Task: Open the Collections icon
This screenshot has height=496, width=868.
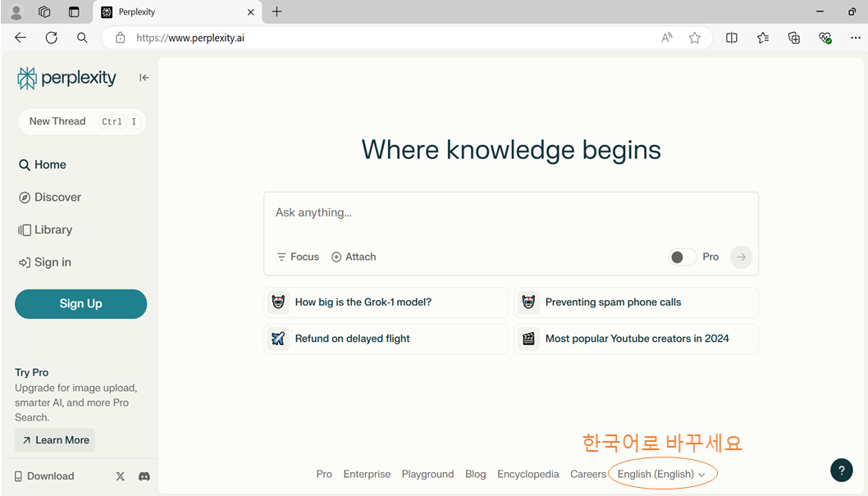Action: [x=794, y=38]
